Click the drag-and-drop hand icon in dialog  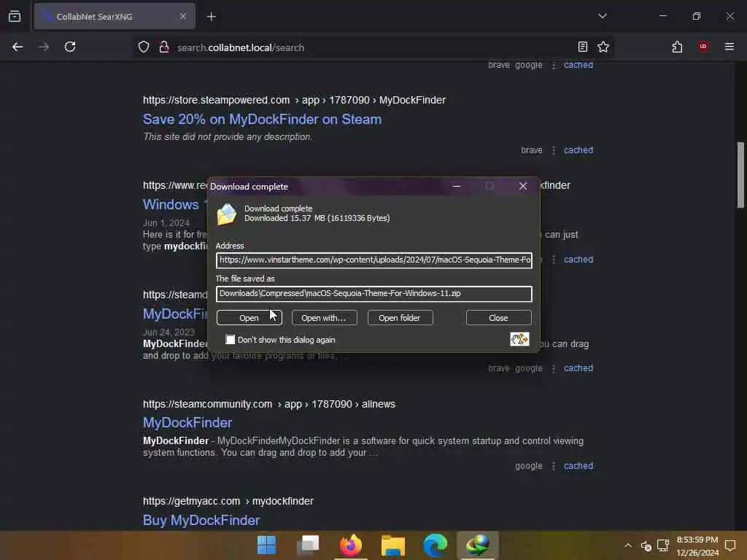click(x=519, y=339)
